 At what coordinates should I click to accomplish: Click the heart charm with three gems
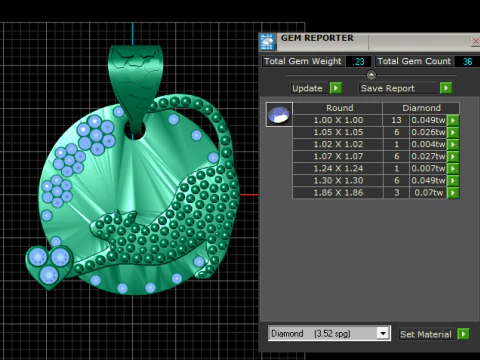(49, 267)
